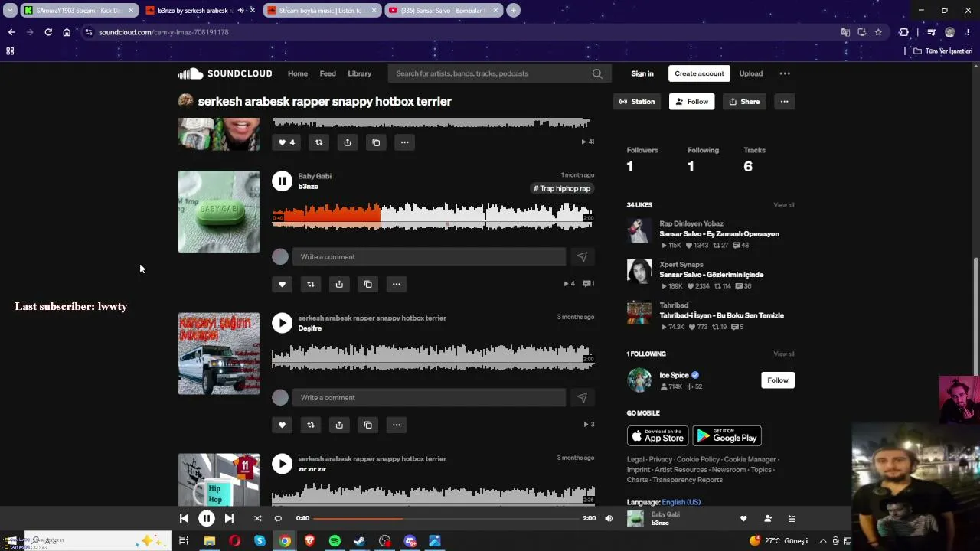The image size is (980, 551).
Task: Mute the player volume
Action: click(x=609, y=518)
